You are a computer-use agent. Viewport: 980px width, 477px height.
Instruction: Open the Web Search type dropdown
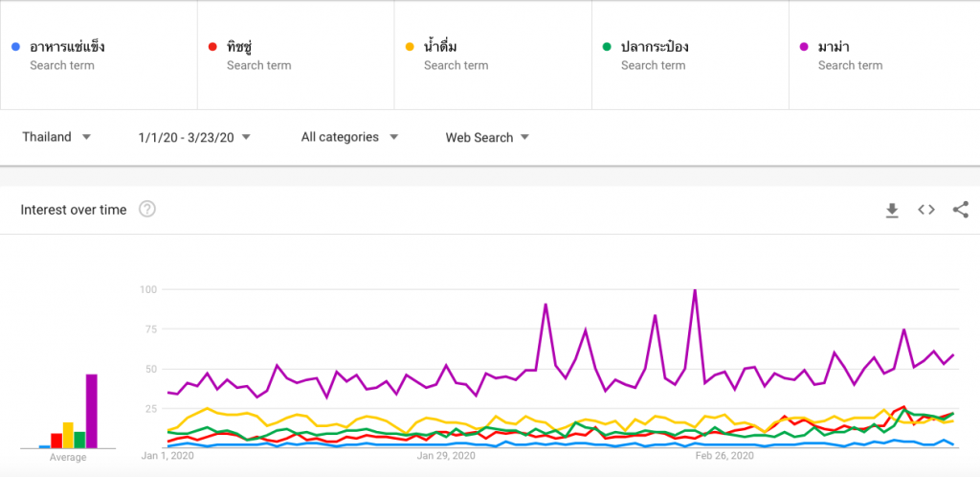[487, 137]
